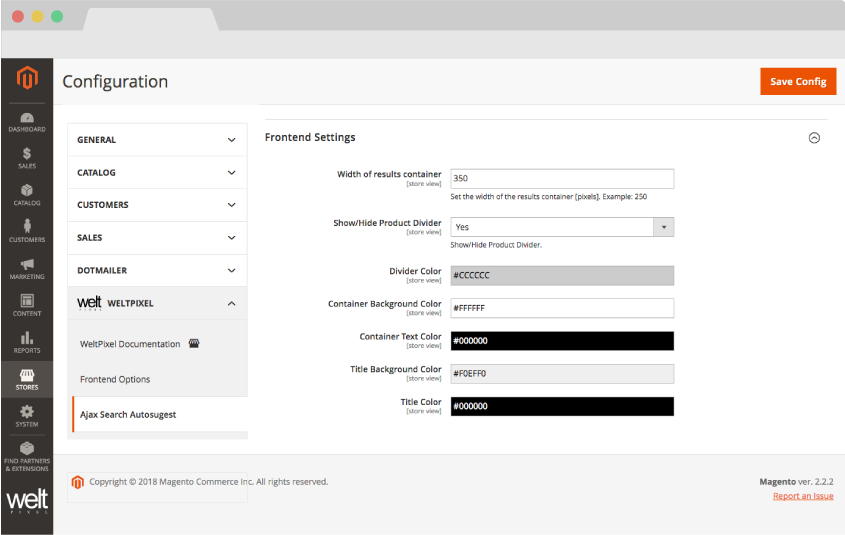Follow the Report an Issue link
This screenshot has height=535, width=845.
[x=803, y=496]
